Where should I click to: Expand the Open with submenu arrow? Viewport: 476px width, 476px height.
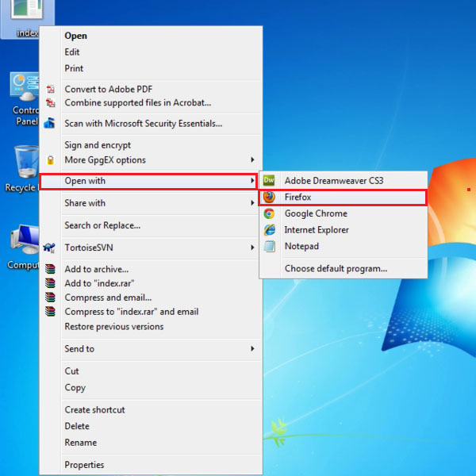click(252, 181)
